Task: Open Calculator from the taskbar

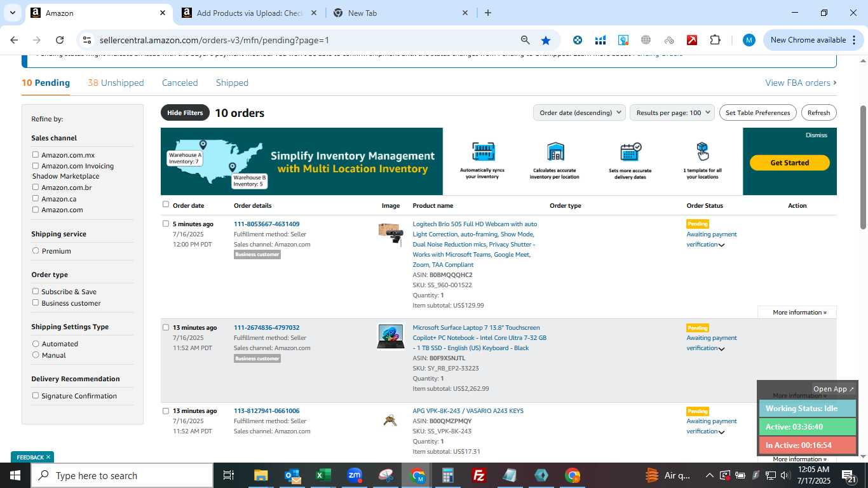Action: 448,475
